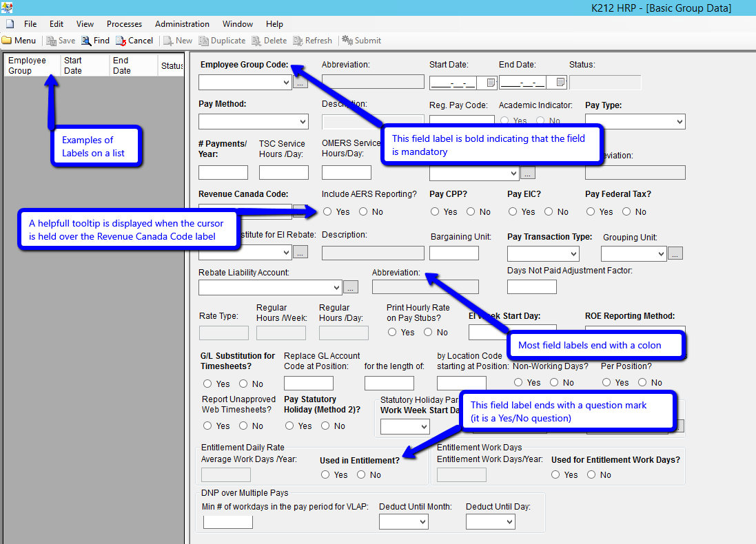The height and width of the screenshot is (544, 756).
Task: Click the Start Date column header
Action: click(x=73, y=65)
